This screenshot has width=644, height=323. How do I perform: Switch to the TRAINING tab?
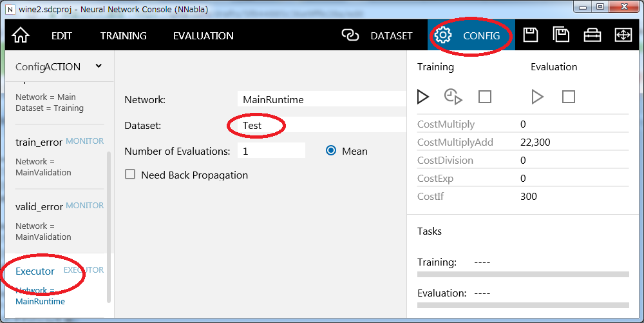[x=123, y=36]
